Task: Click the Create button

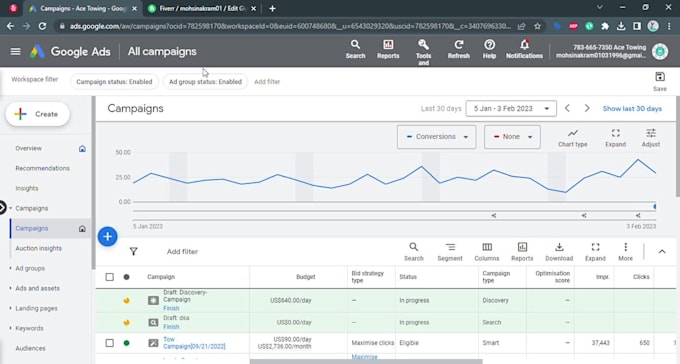Action: tap(38, 114)
